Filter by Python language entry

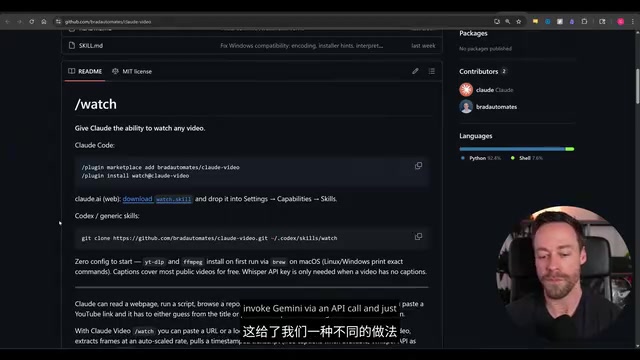(481, 158)
